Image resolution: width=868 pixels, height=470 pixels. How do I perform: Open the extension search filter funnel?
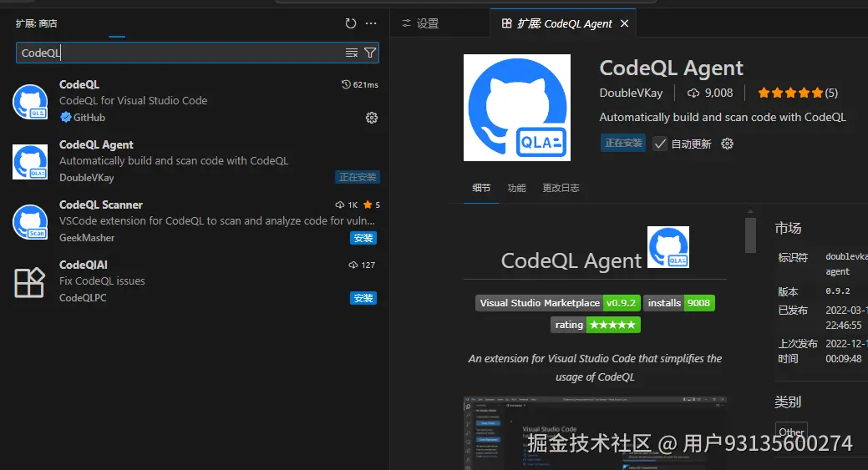370,53
